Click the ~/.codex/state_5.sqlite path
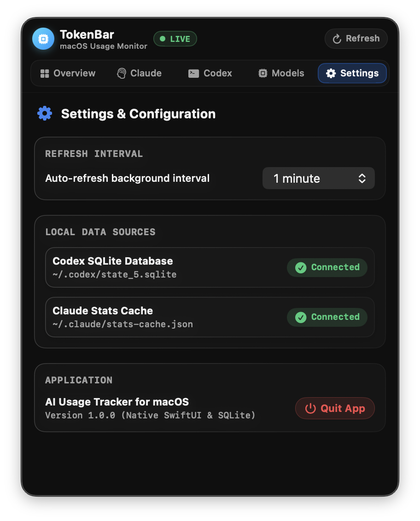This screenshot has width=420, height=521. pos(114,275)
